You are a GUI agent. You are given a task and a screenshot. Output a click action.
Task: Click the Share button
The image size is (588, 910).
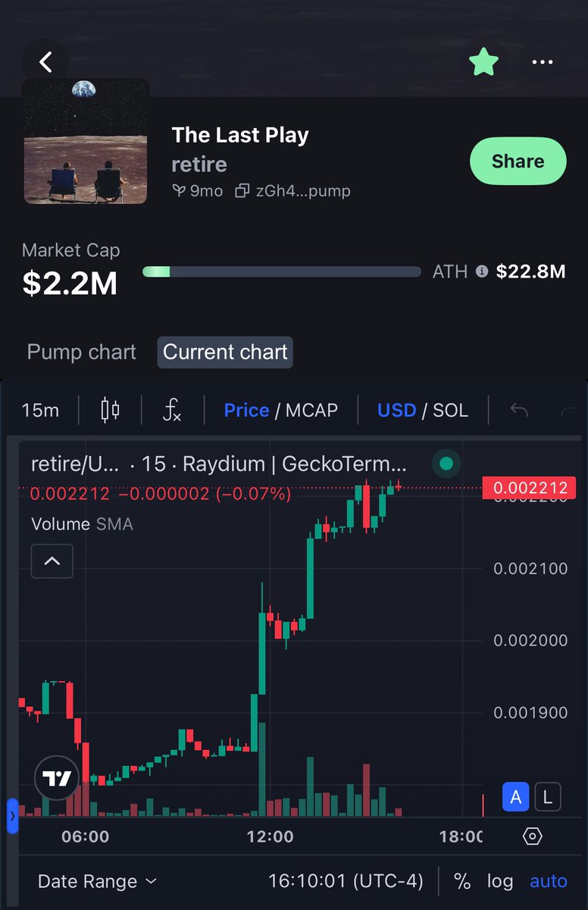(518, 161)
